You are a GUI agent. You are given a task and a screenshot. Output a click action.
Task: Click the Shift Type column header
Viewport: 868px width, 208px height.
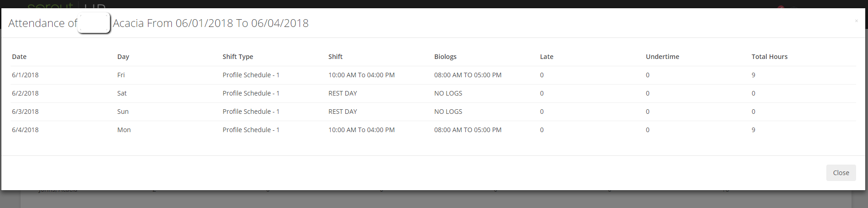238,57
